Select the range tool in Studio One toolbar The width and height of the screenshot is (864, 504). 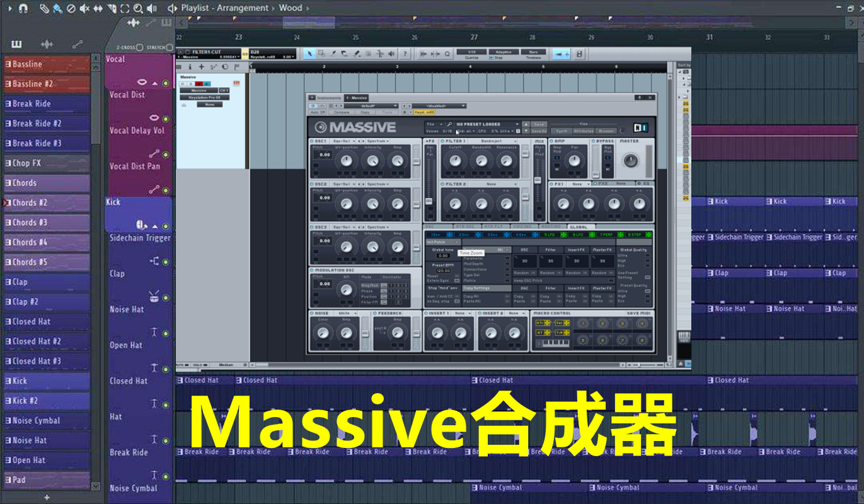pos(321,54)
